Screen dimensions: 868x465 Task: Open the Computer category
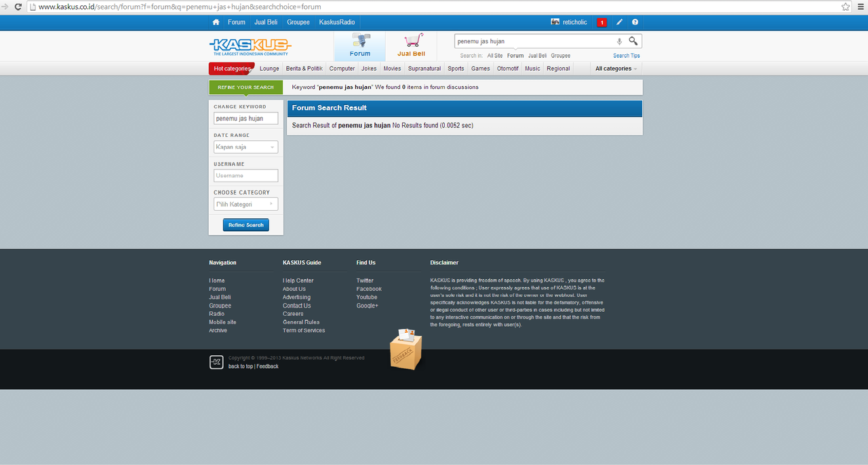coord(342,68)
